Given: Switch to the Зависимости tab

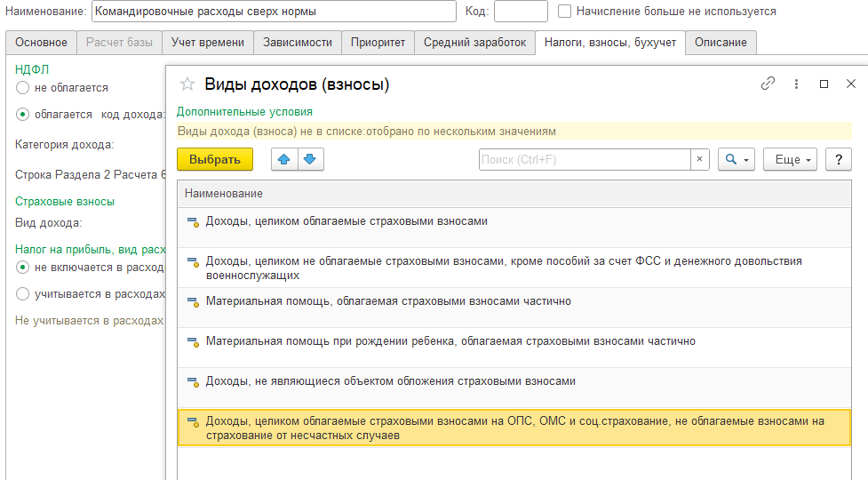Looking at the screenshot, I should click(x=298, y=43).
